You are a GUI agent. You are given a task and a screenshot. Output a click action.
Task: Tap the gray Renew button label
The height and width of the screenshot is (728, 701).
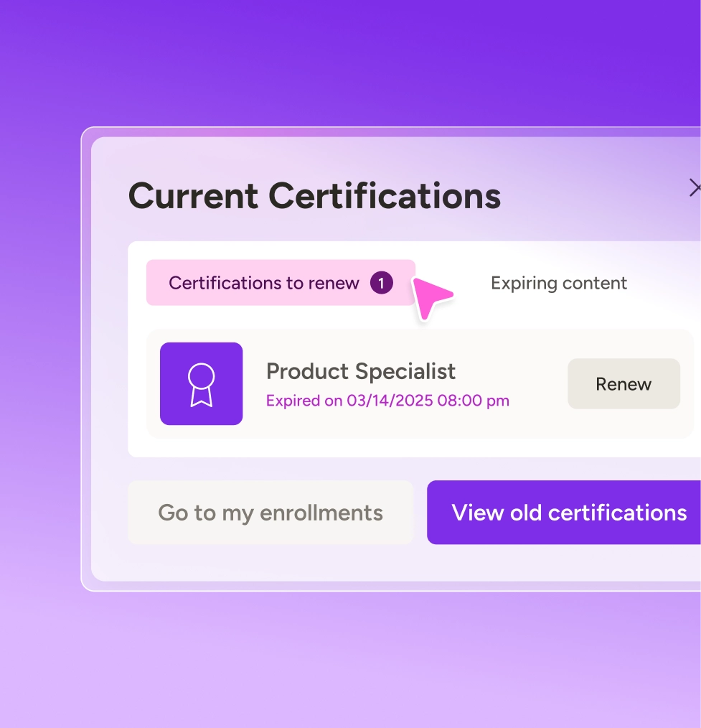coord(624,384)
